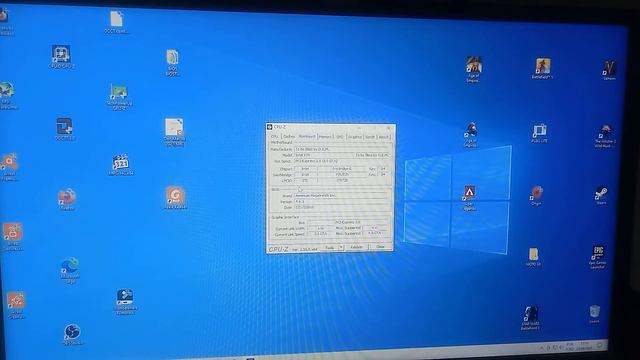Image resolution: width=640 pixels, height=360 pixels.
Task: Launch the Firefox browser shortcut
Action: [x=67, y=199]
